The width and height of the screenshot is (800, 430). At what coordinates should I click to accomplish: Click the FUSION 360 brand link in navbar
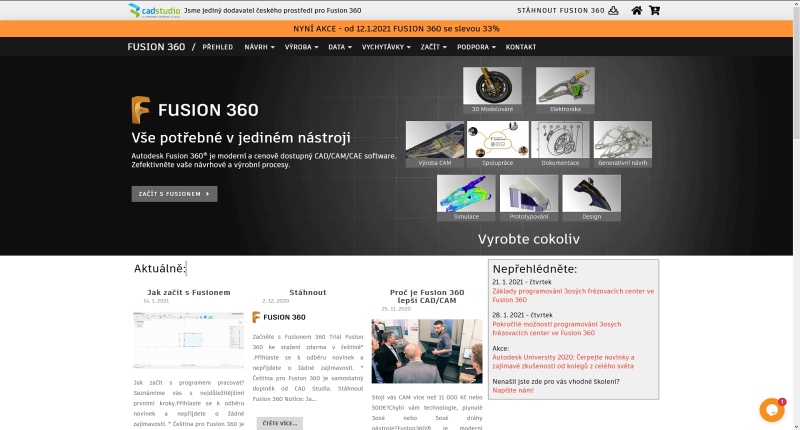[x=156, y=47]
